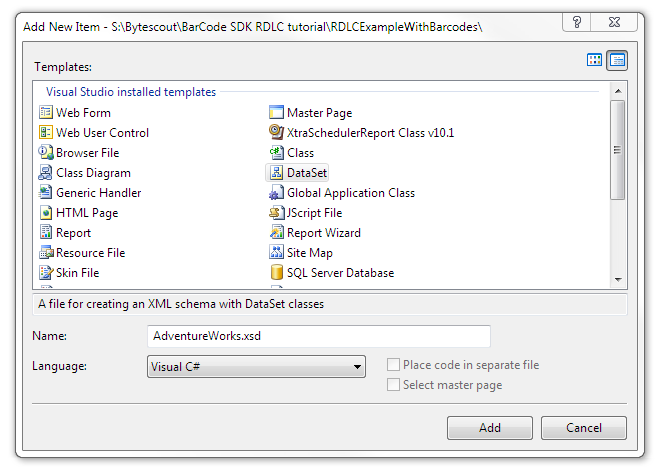
Task: Select the Report template icon
Action: pos(46,233)
